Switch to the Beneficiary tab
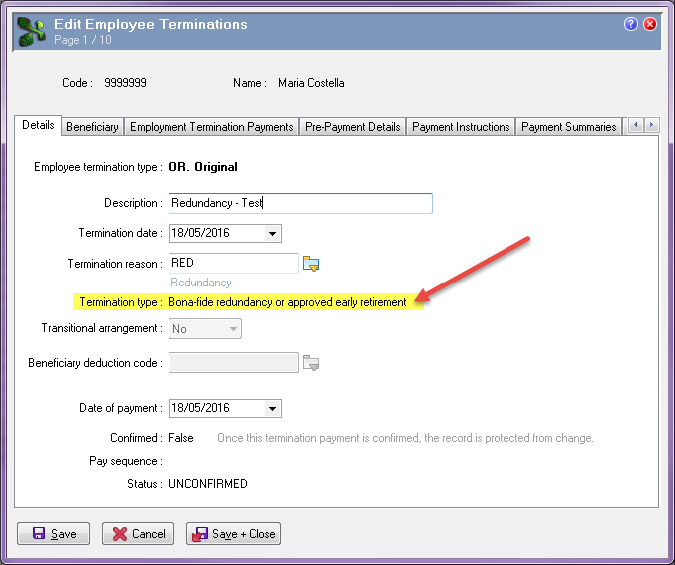675x565 pixels. coord(93,127)
